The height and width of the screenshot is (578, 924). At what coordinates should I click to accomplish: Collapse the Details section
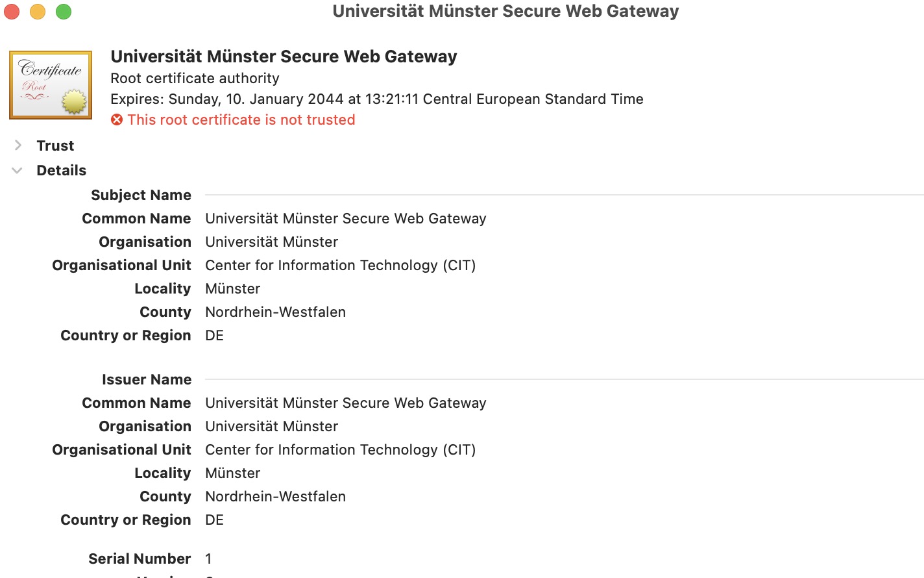[18, 170]
